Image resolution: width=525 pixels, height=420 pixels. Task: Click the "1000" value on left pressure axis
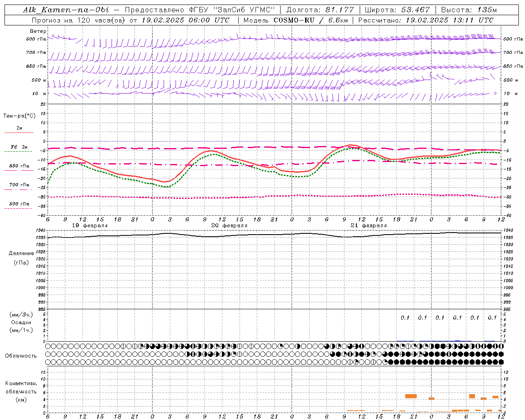(41, 288)
